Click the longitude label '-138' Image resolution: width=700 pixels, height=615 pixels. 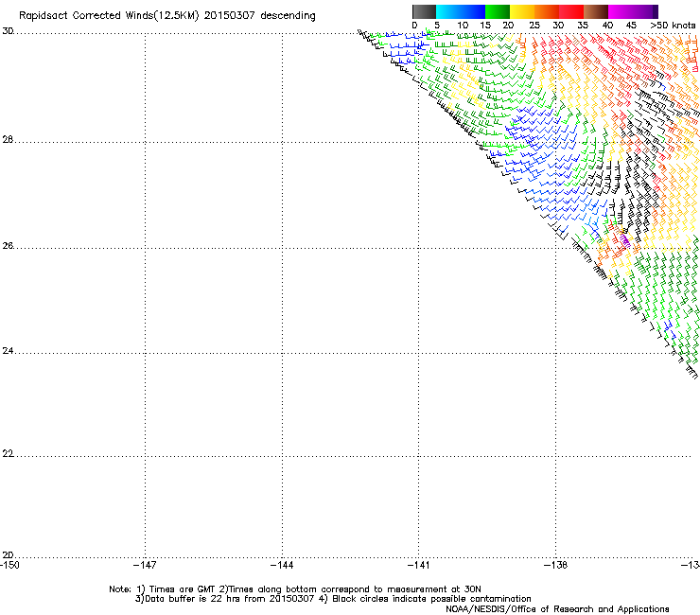coord(556,565)
